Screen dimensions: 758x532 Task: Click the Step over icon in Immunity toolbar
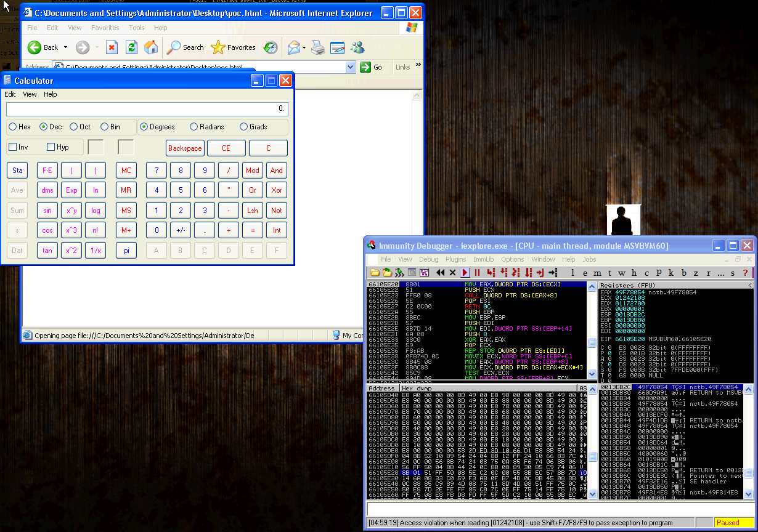[x=503, y=272]
